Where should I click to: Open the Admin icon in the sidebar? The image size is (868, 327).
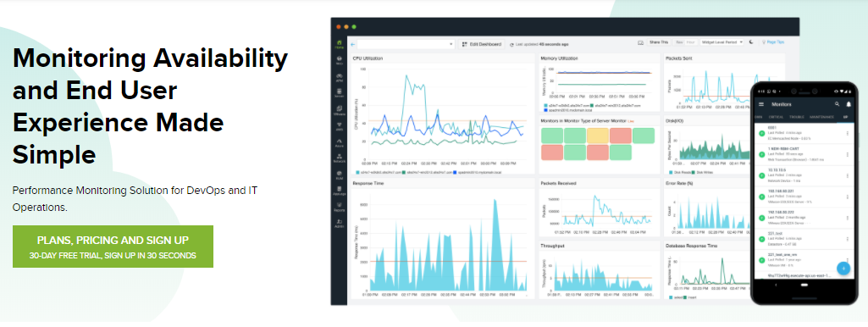339,223
